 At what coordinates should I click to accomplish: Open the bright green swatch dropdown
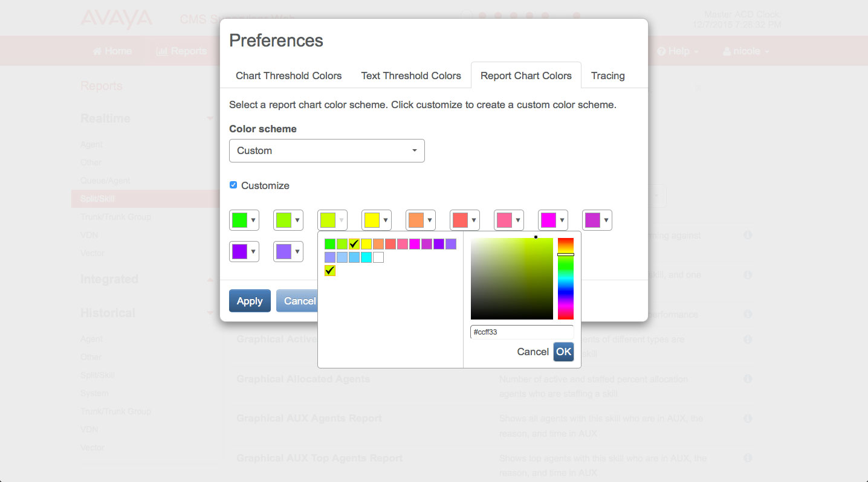tap(244, 220)
